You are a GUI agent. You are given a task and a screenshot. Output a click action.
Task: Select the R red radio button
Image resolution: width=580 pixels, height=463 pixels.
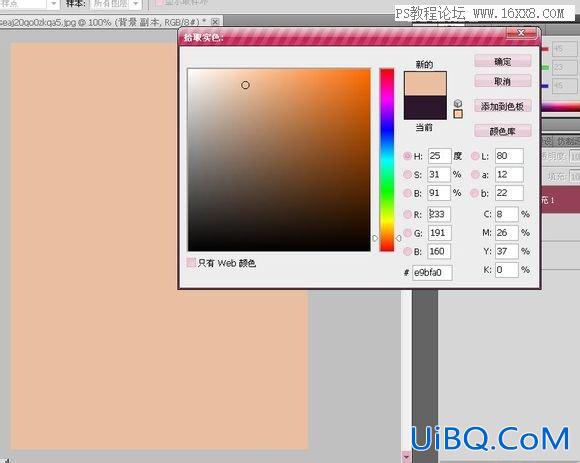click(407, 214)
